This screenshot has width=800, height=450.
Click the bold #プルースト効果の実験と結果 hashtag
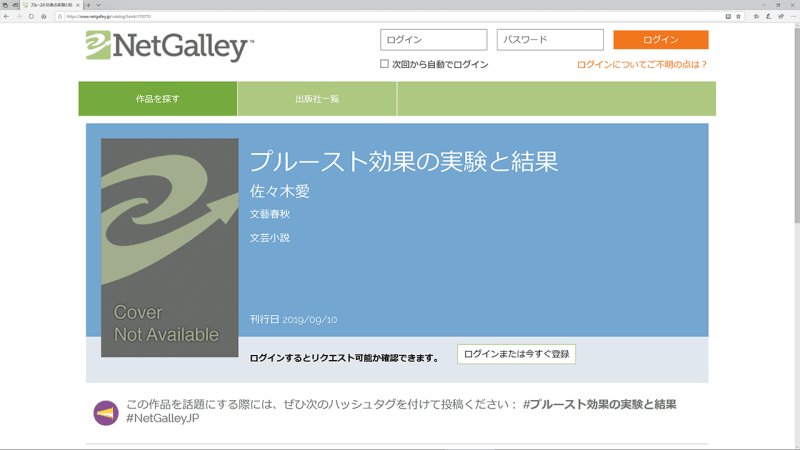click(599, 405)
